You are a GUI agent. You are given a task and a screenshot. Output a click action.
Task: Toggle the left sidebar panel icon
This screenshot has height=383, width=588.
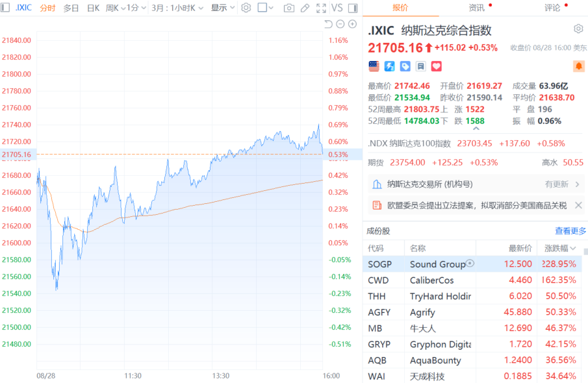coord(5,8)
